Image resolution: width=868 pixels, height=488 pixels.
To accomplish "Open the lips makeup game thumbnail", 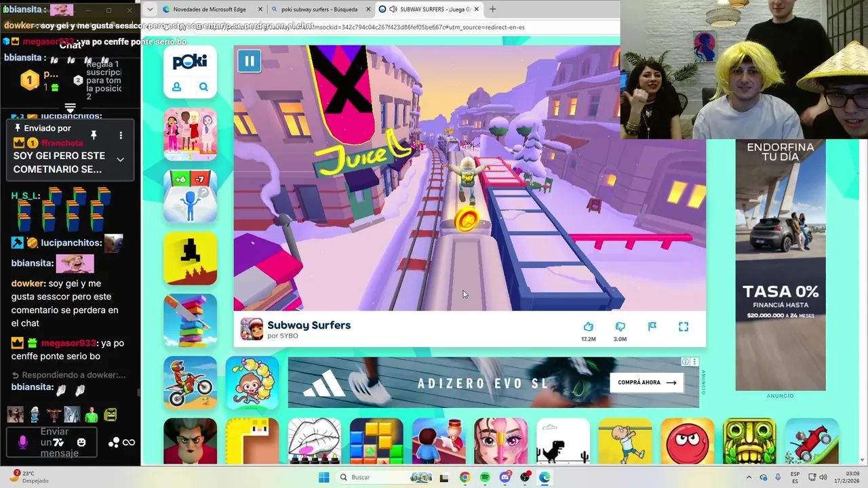I will point(314,441).
